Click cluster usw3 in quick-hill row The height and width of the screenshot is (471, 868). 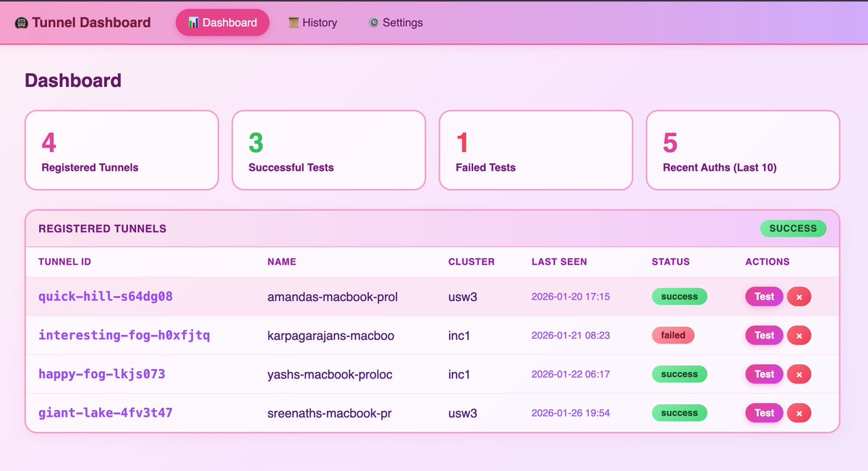[x=463, y=297]
